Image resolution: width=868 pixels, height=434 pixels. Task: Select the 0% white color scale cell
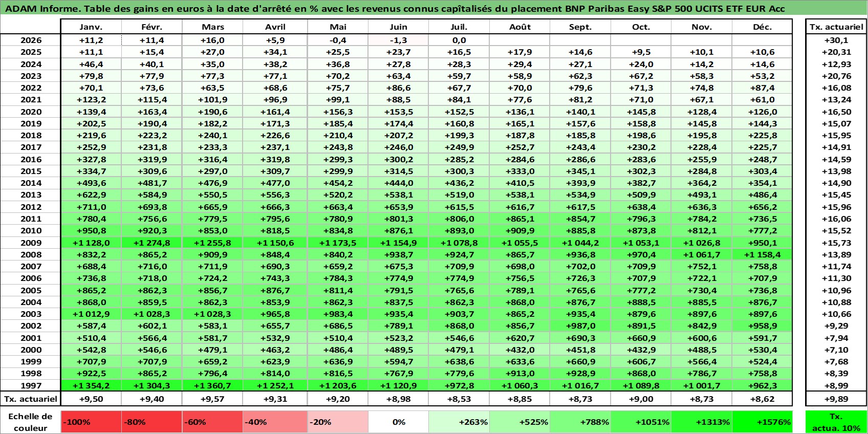click(399, 422)
